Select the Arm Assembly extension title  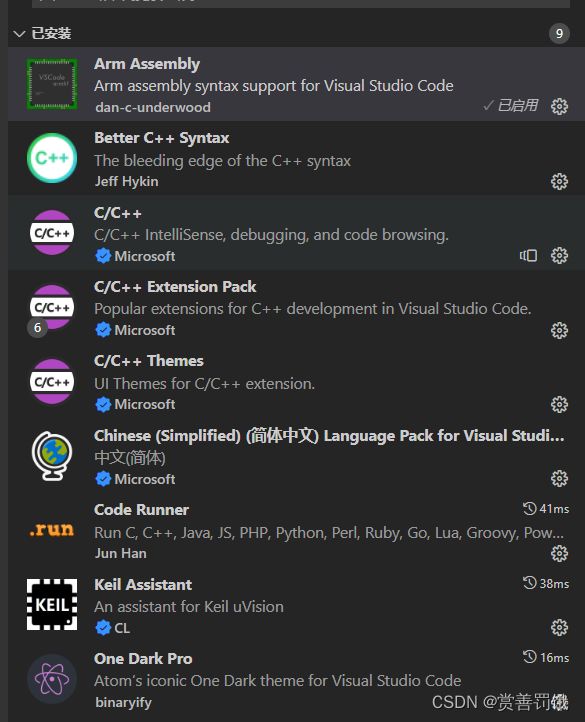(x=147, y=64)
